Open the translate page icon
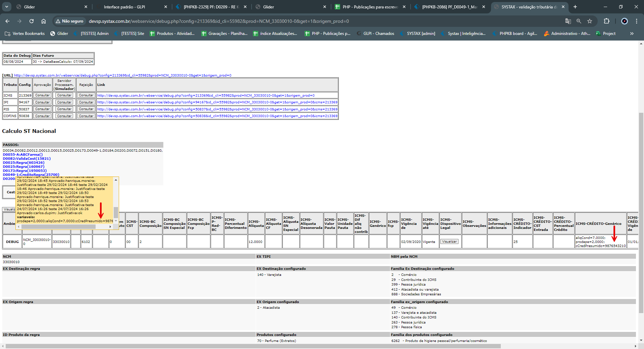The height and width of the screenshot is (349, 644). 568,21
